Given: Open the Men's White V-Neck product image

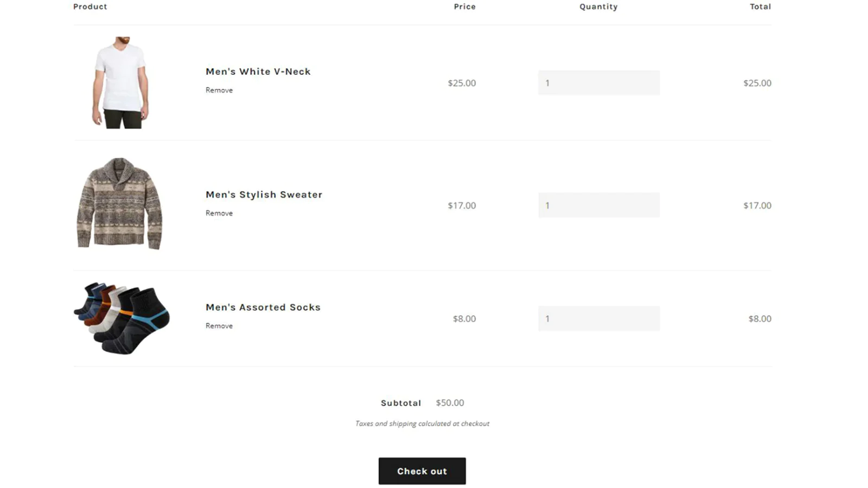Looking at the screenshot, I should point(120,82).
